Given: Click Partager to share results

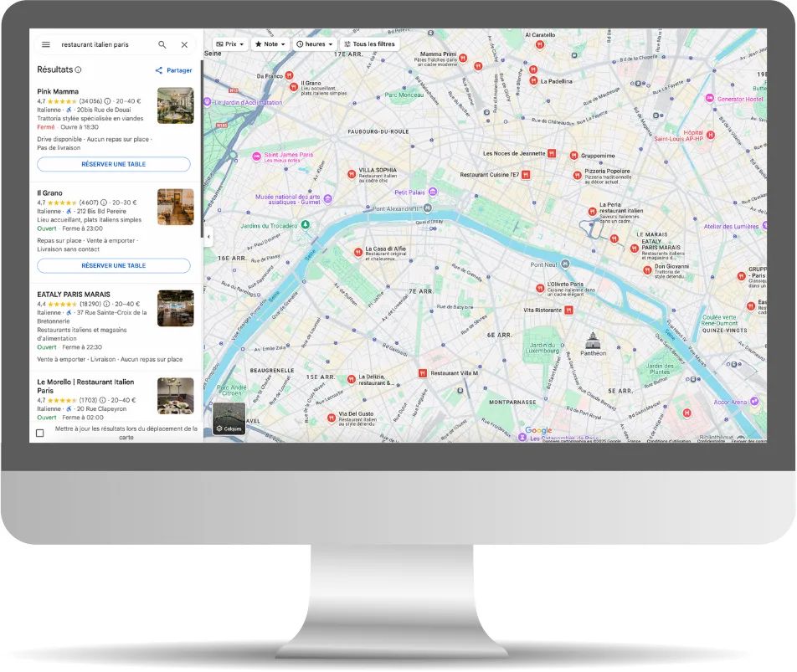Looking at the screenshot, I should point(174,70).
